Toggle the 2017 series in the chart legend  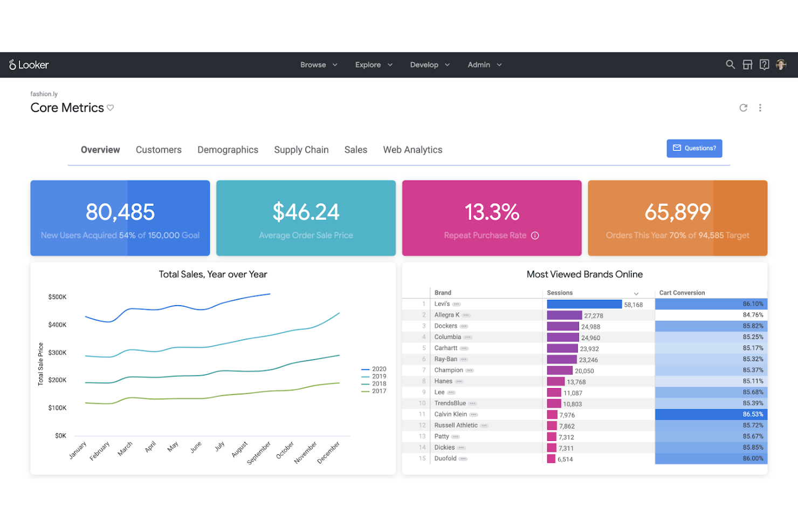tap(379, 391)
